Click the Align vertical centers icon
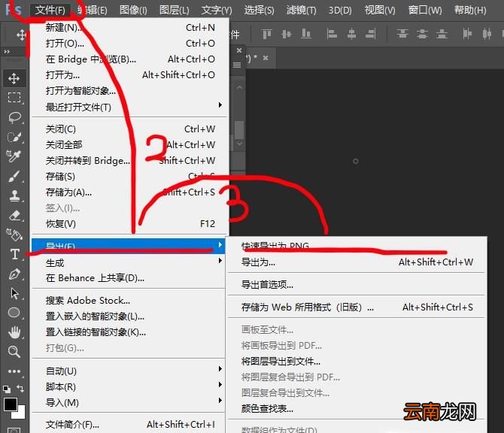The height and width of the screenshot is (433, 504). 286,34
